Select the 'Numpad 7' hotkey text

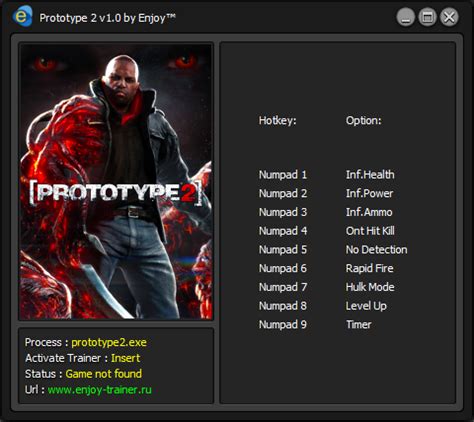[283, 287]
